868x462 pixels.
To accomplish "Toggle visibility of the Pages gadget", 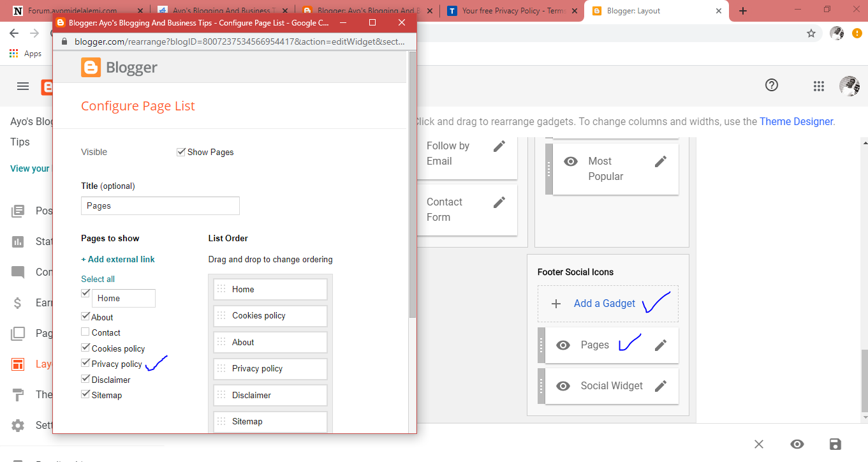I will [x=563, y=345].
